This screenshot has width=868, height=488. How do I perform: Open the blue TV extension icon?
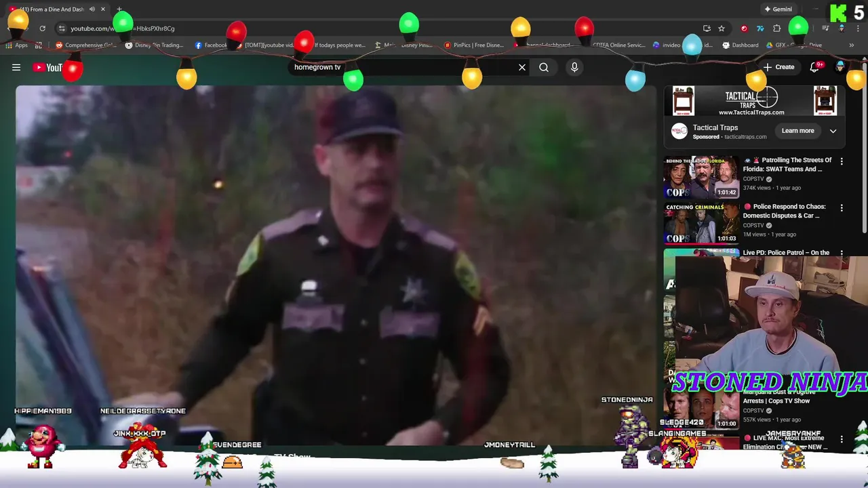pos(760,28)
